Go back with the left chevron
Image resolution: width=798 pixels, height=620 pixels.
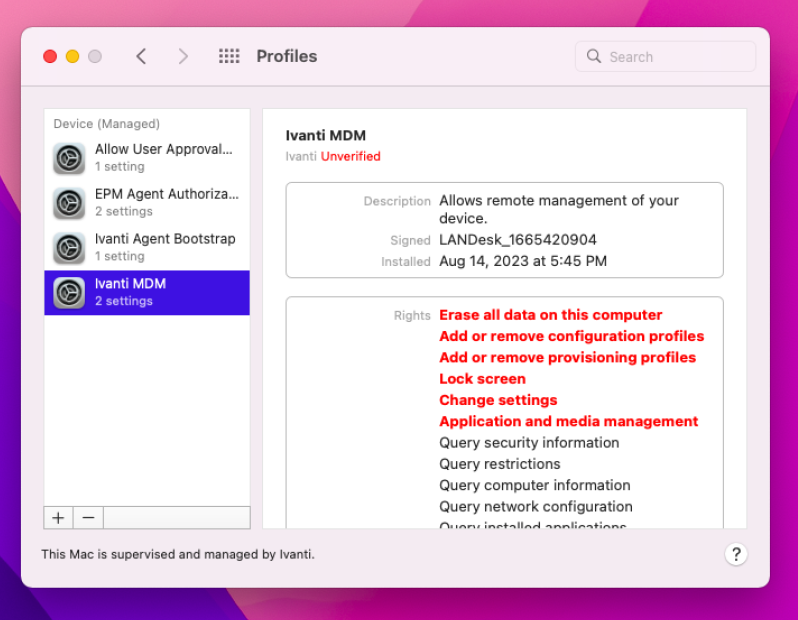141,56
